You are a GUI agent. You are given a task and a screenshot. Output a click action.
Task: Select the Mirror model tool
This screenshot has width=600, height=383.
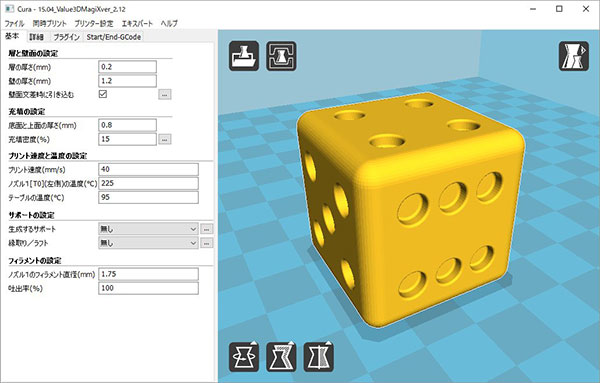tap(319, 357)
